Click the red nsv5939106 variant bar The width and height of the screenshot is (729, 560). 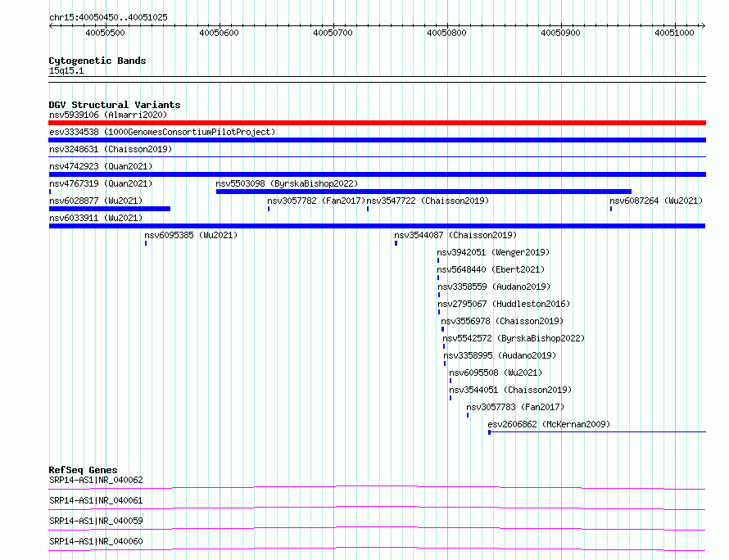tap(377, 123)
